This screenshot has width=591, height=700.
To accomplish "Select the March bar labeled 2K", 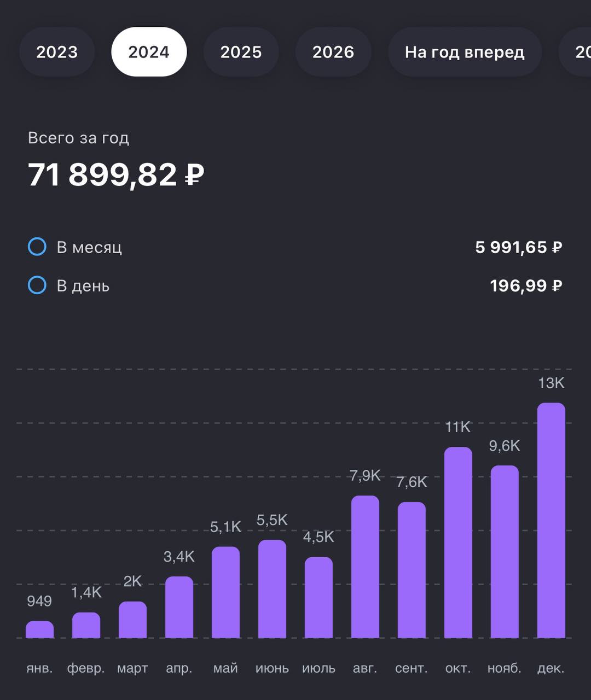I will (133, 620).
